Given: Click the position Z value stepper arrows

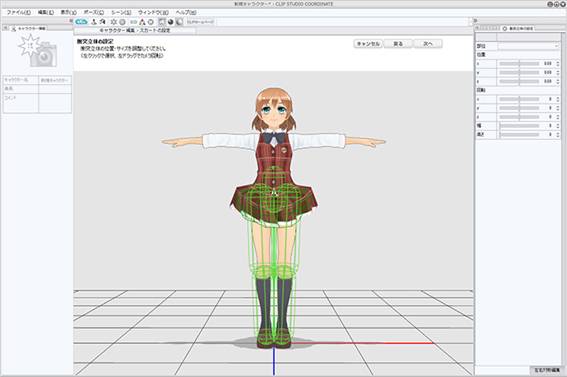Looking at the screenshot, I should [558, 82].
